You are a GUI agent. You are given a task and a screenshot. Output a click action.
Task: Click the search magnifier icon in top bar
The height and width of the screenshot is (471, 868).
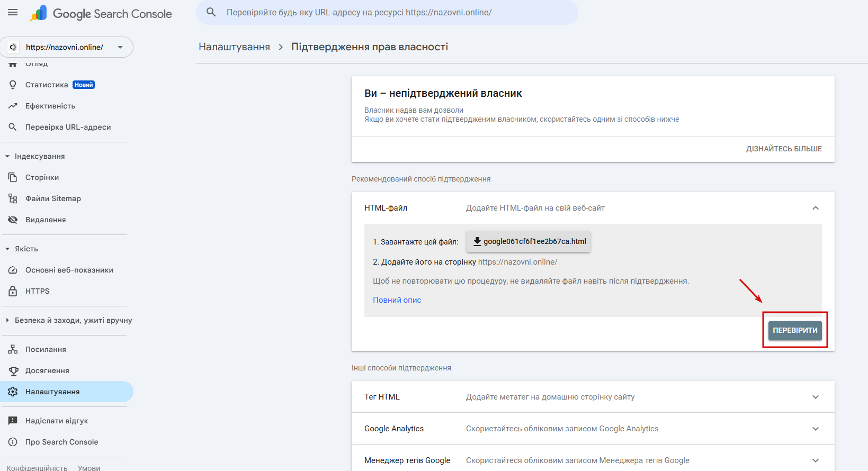211,12
